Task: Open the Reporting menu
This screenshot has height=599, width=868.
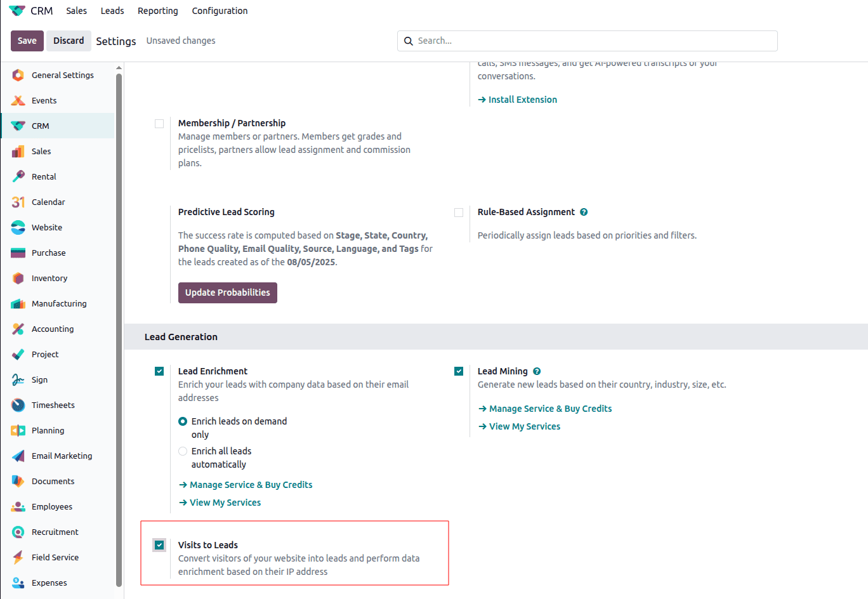Action: coord(157,11)
